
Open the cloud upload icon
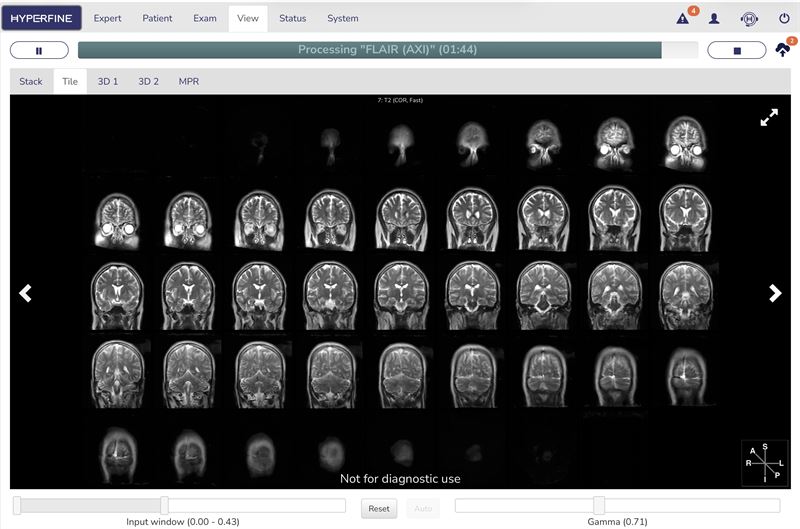[x=783, y=50]
